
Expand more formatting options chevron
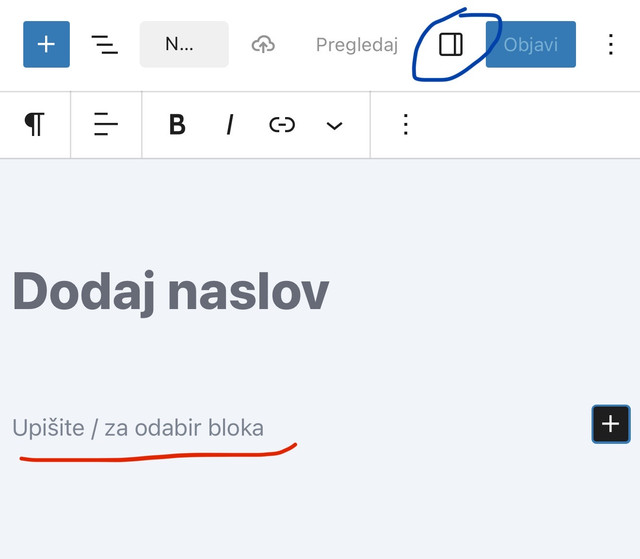coord(334,125)
